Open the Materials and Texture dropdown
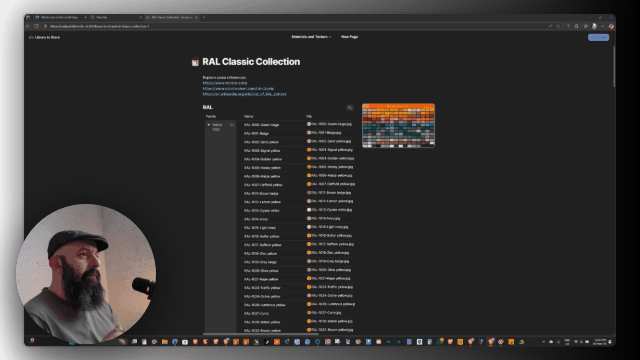The height and width of the screenshot is (360, 640). pos(311,37)
